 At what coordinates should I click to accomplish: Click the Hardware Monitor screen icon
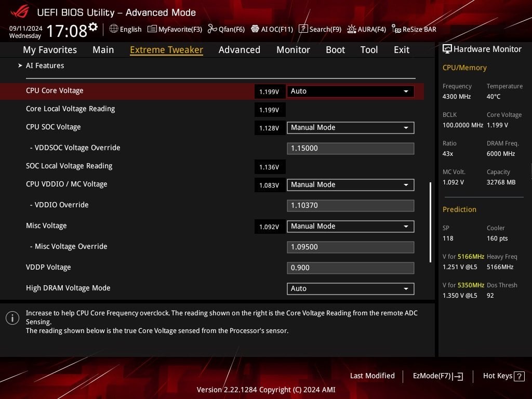(447, 49)
